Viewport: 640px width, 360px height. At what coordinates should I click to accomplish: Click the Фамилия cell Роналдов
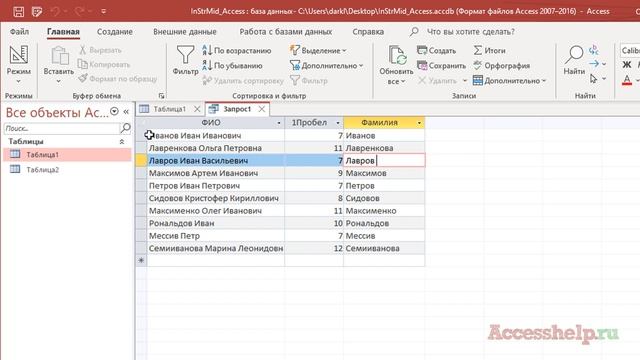tap(384, 223)
